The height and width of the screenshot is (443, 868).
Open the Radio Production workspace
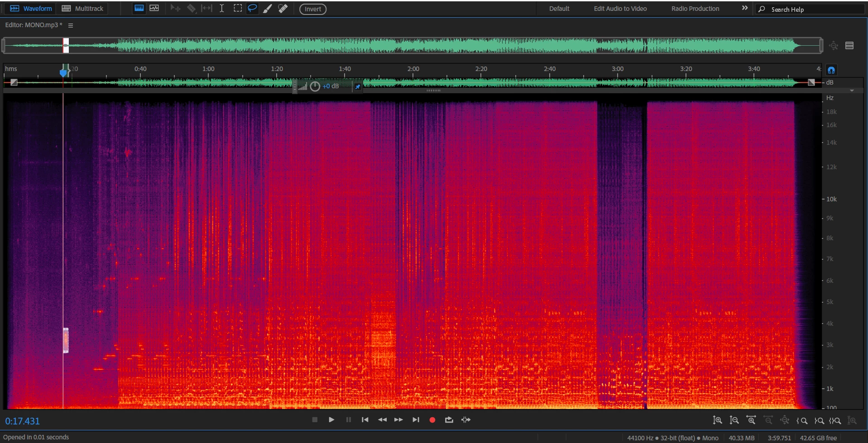pyautogui.click(x=695, y=9)
